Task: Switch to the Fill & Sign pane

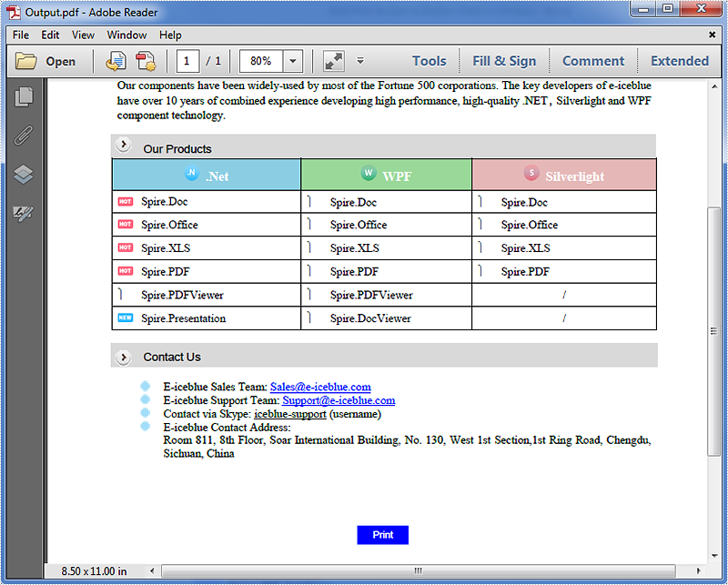Action: pyautogui.click(x=504, y=61)
